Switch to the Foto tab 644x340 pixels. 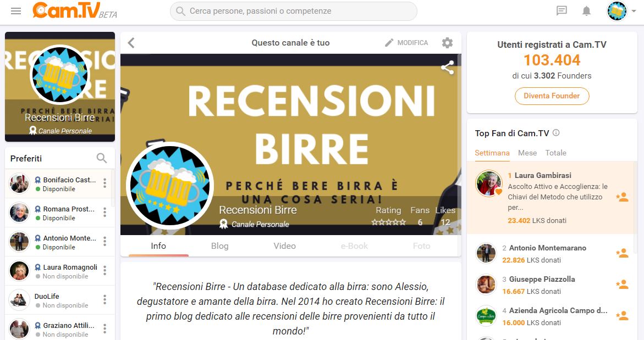point(421,246)
